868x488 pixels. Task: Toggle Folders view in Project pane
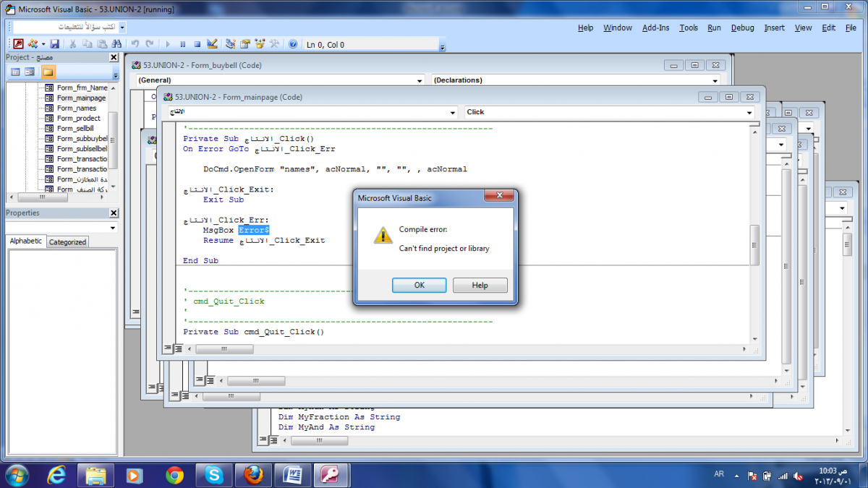(x=48, y=72)
